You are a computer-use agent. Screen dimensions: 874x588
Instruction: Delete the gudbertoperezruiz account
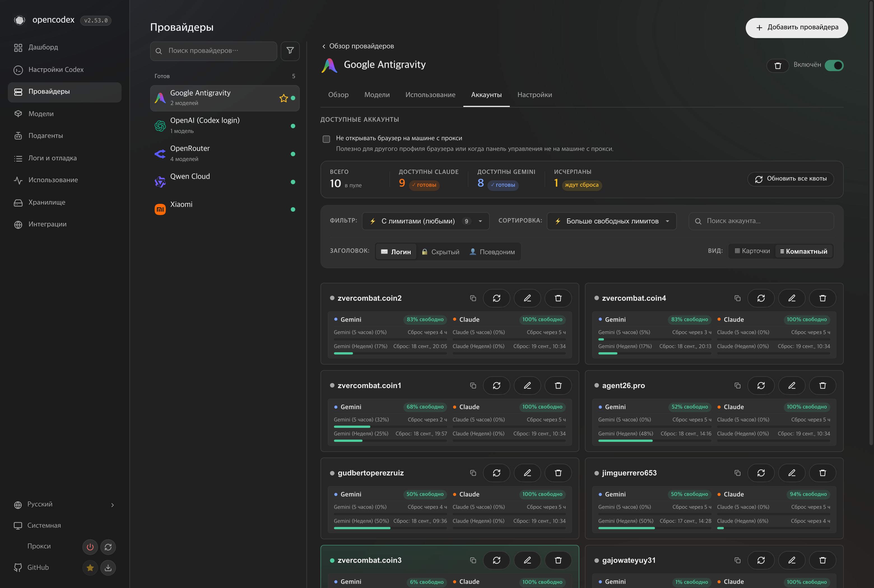[x=558, y=473]
